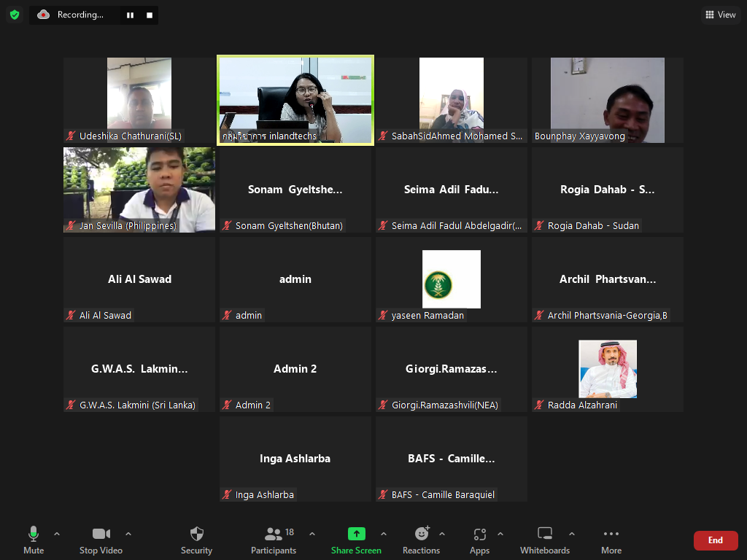Expand the Reactions options arrow

point(442,534)
